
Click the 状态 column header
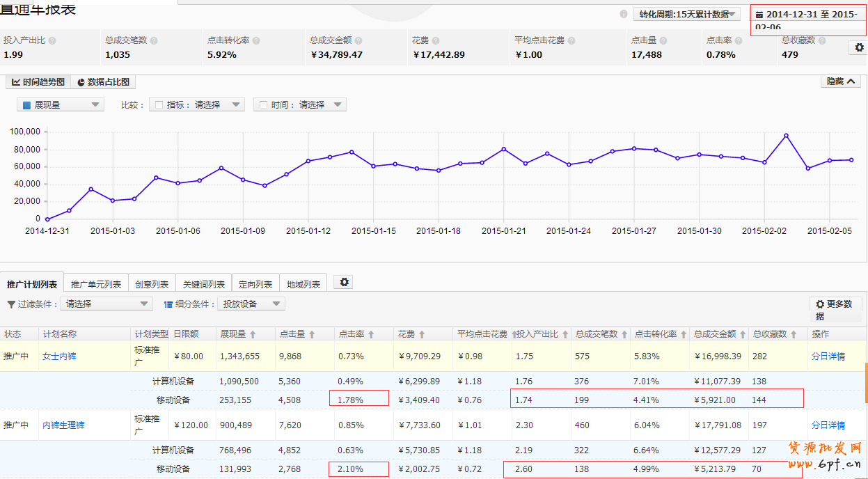click(x=13, y=334)
